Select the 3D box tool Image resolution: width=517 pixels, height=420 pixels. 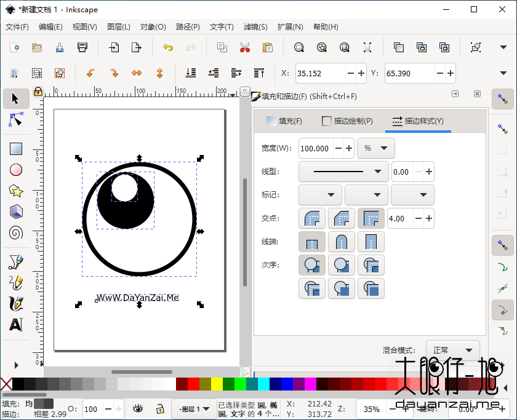tap(16, 212)
